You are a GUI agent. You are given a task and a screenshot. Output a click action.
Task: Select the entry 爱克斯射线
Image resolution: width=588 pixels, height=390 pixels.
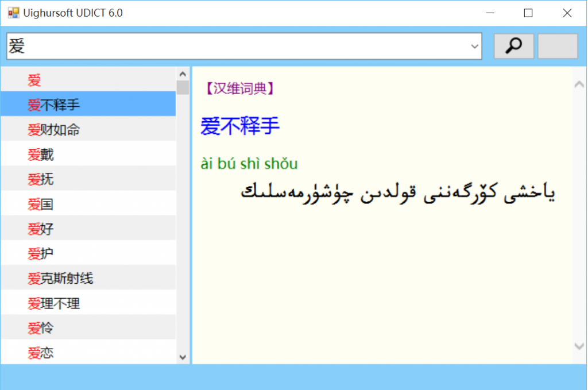[x=88, y=278]
